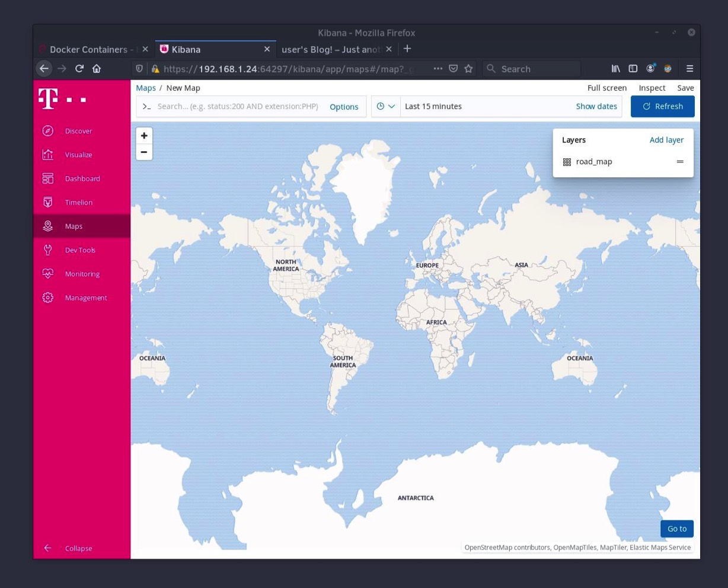
Task: Click the Save to Pocket icon
Action: [453, 69]
